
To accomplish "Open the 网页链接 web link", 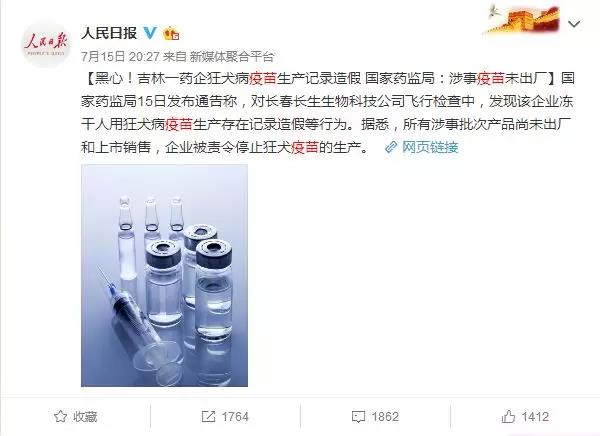I will [430, 147].
